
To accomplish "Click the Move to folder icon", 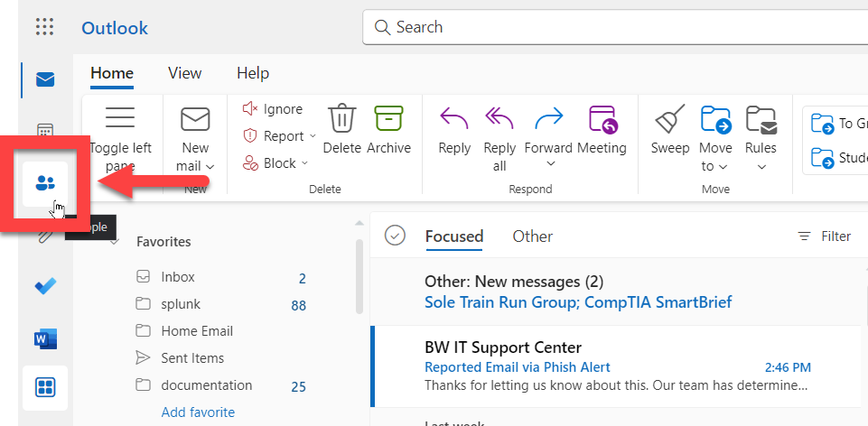I will [715, 119].
